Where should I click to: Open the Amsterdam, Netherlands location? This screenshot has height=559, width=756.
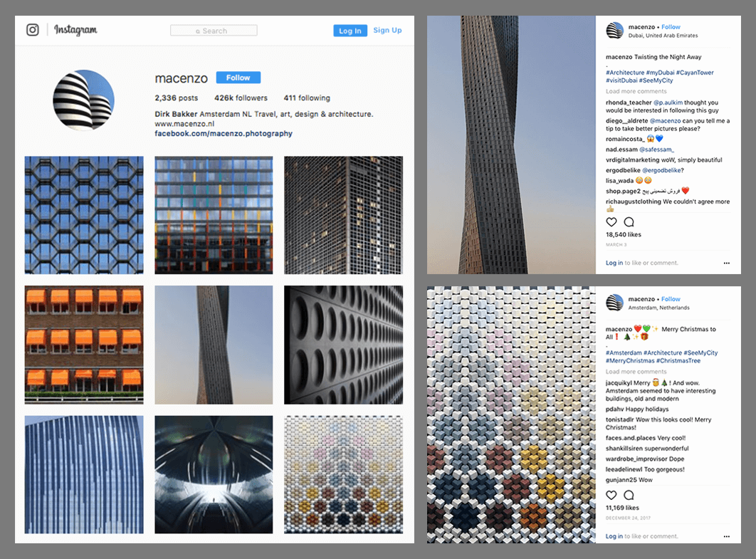pos(658,307)
